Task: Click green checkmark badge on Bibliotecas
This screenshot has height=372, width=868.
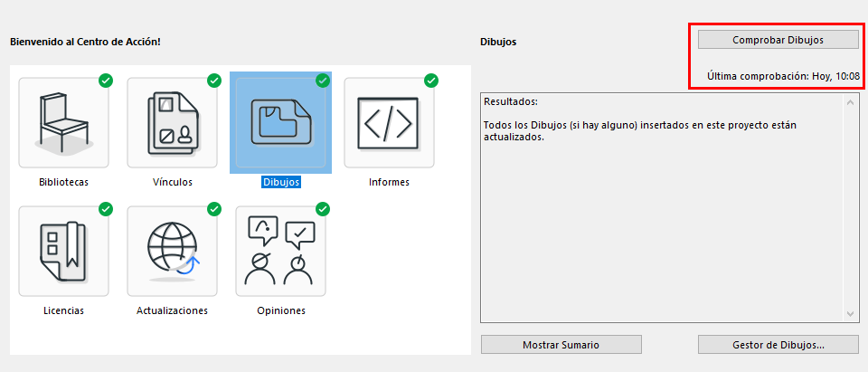Action: coord(106,81)
